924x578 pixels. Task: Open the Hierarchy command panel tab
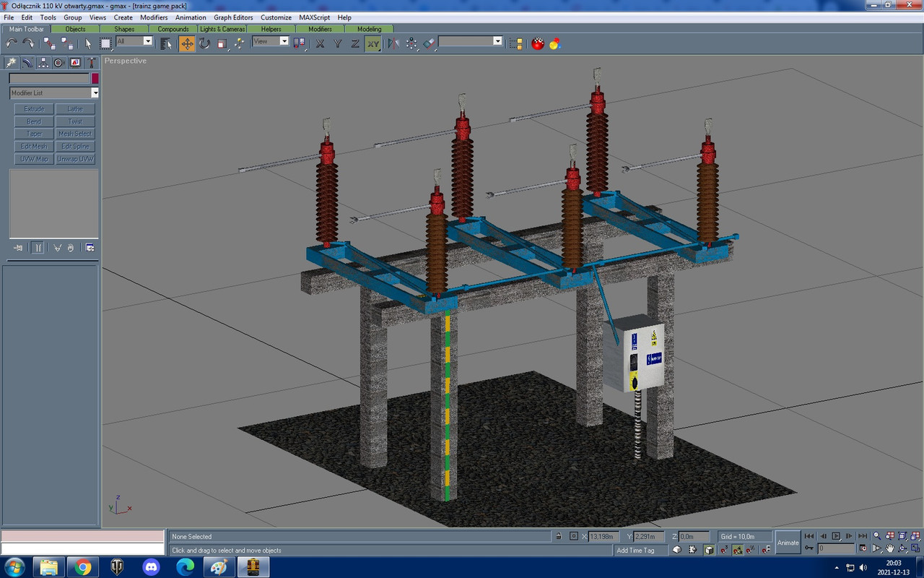pyautogui.click(x=43, y=63)
